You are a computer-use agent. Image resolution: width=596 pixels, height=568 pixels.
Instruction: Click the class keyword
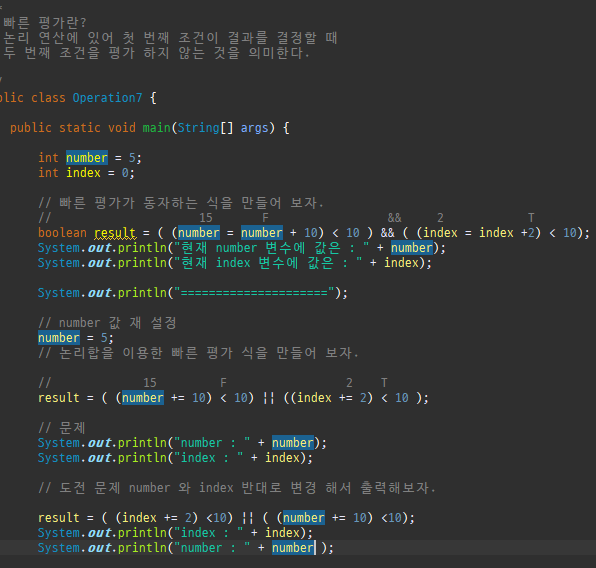point(48,98)
